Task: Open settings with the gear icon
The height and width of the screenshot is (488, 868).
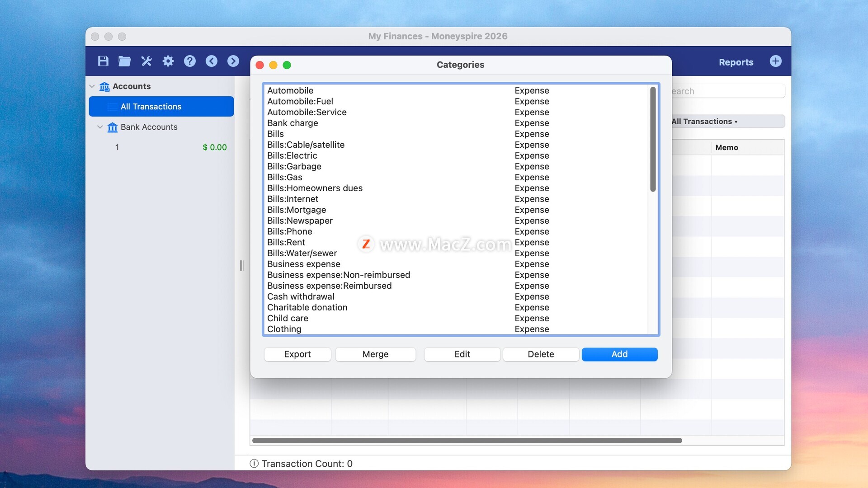Action: 168,61
